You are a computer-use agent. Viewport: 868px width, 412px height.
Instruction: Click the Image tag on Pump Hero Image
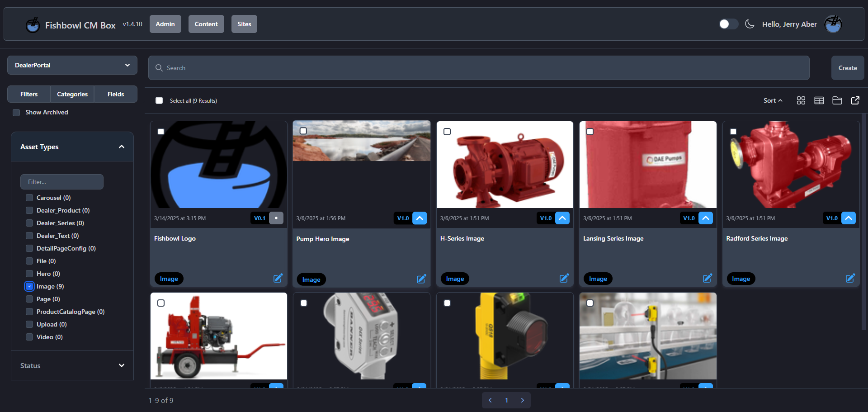311,279
